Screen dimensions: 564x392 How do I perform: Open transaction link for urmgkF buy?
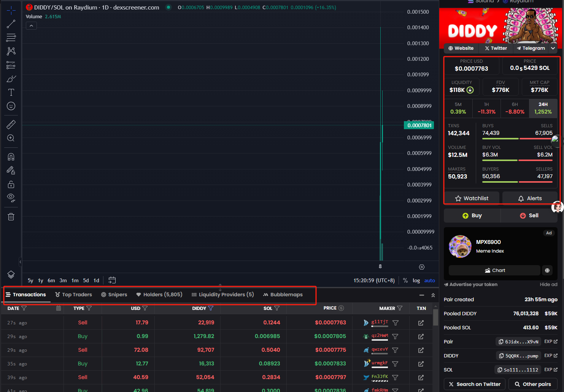pyautogui.click(x=421, y=364)
